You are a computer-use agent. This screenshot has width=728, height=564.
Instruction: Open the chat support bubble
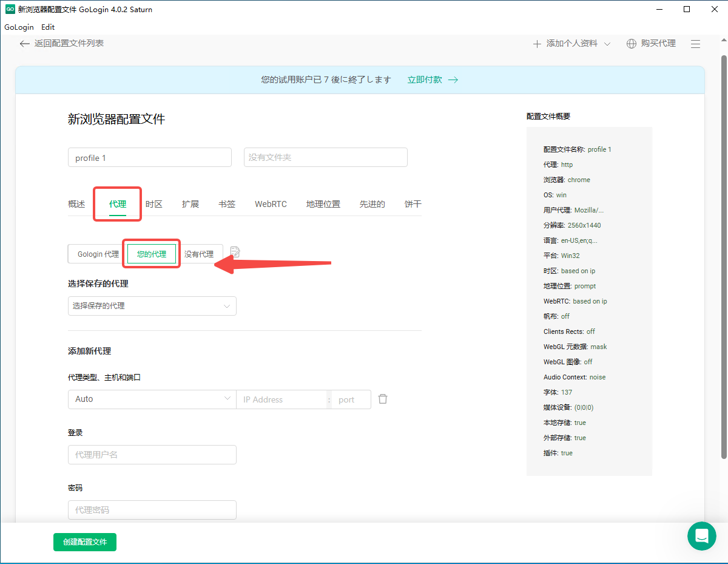(x=702, y=536)
